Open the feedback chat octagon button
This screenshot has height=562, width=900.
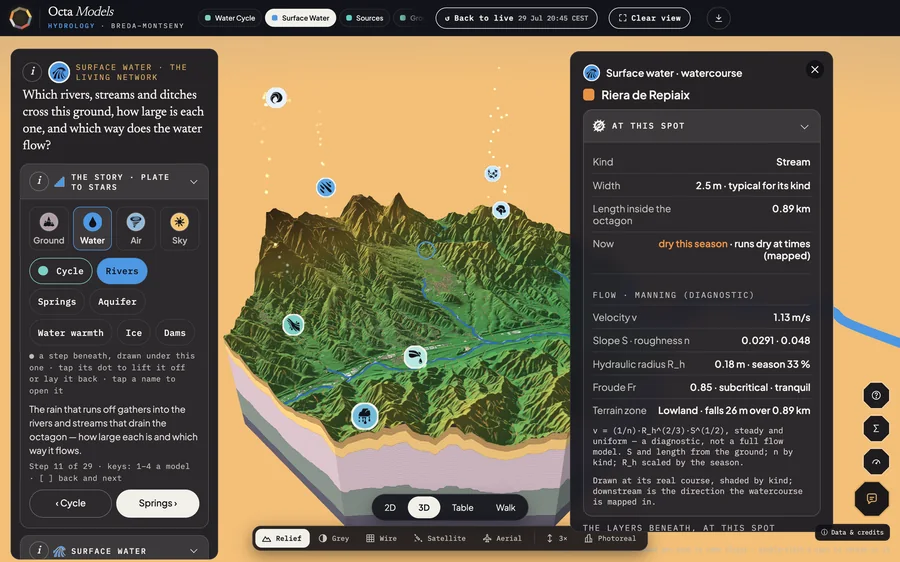(871, 498)
